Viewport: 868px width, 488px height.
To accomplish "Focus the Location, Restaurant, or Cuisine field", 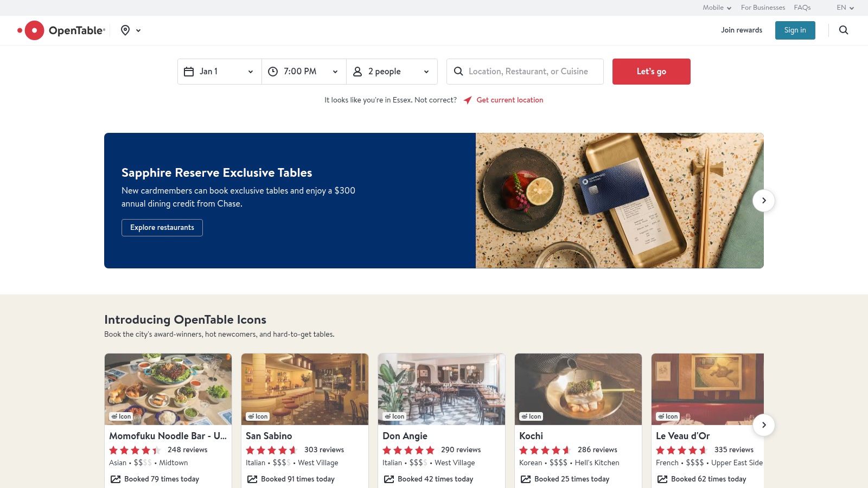I will [525, 72].
